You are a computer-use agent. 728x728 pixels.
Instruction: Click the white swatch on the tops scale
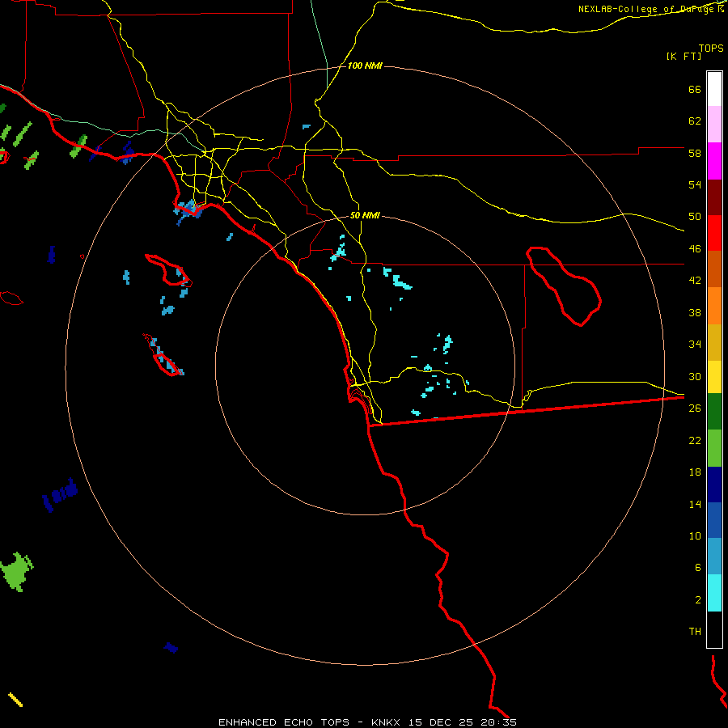714,89
